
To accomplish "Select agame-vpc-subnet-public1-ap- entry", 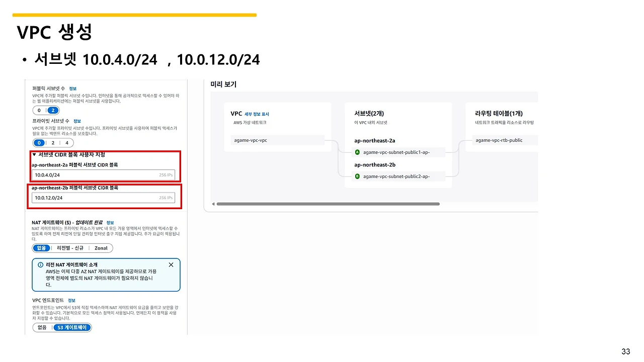I will click(398, 152).
